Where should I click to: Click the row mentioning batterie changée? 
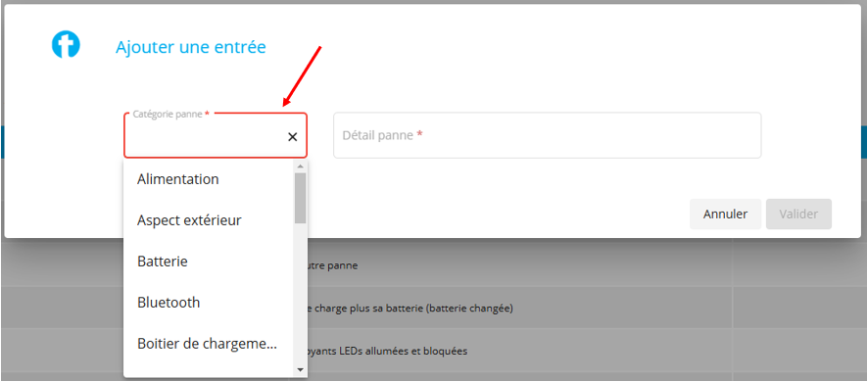click(x=433, y=308)
